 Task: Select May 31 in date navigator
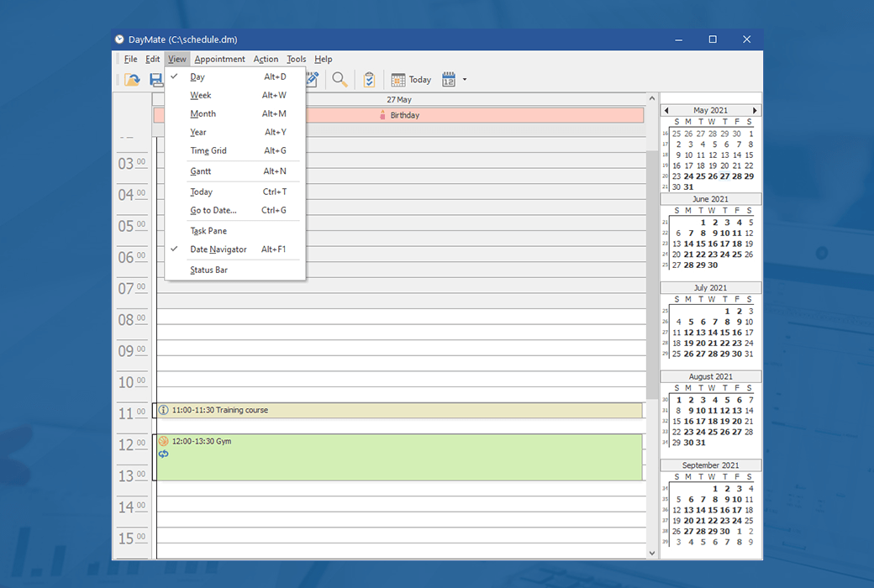pos(688,186)
